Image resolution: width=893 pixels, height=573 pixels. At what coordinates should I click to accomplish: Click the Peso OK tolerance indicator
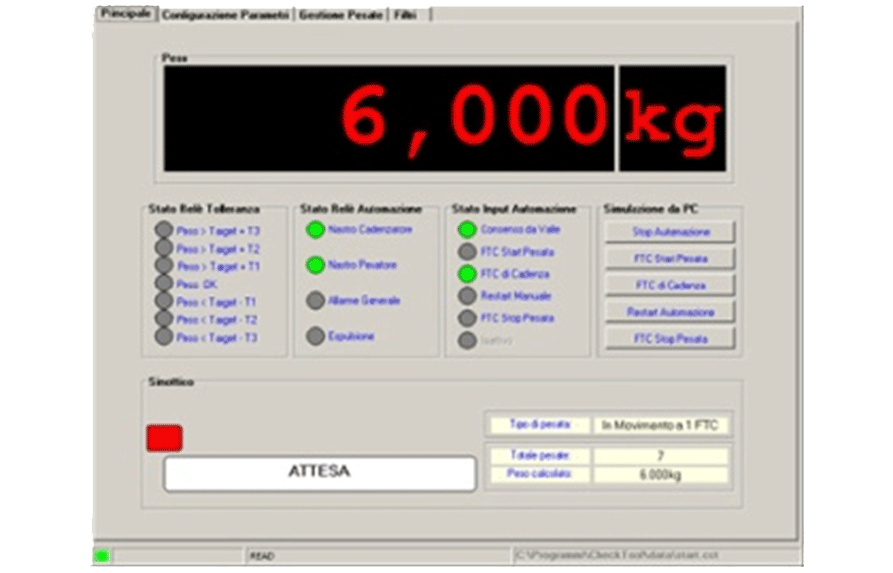pyautogui.click(x=164, y=283)
